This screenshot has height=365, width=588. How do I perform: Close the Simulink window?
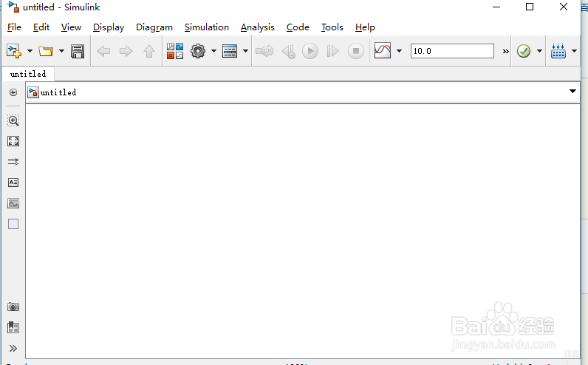click(563, 7)
